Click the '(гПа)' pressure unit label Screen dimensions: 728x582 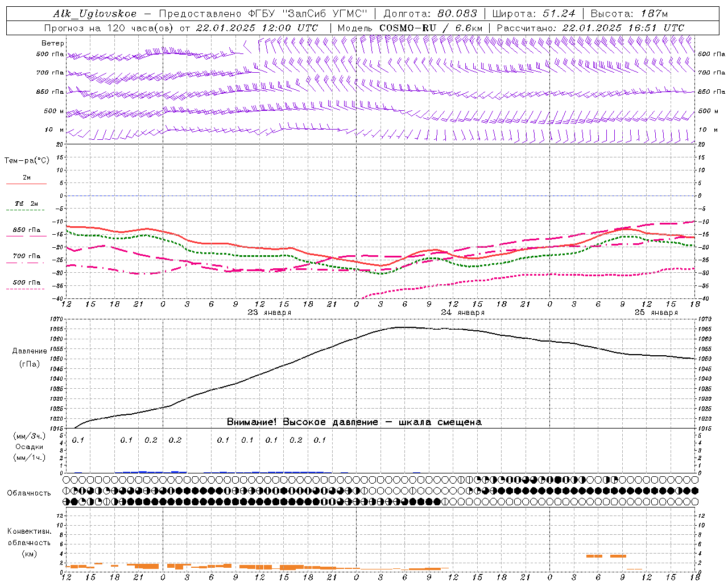pyautogui.click(x=30, y=364)
